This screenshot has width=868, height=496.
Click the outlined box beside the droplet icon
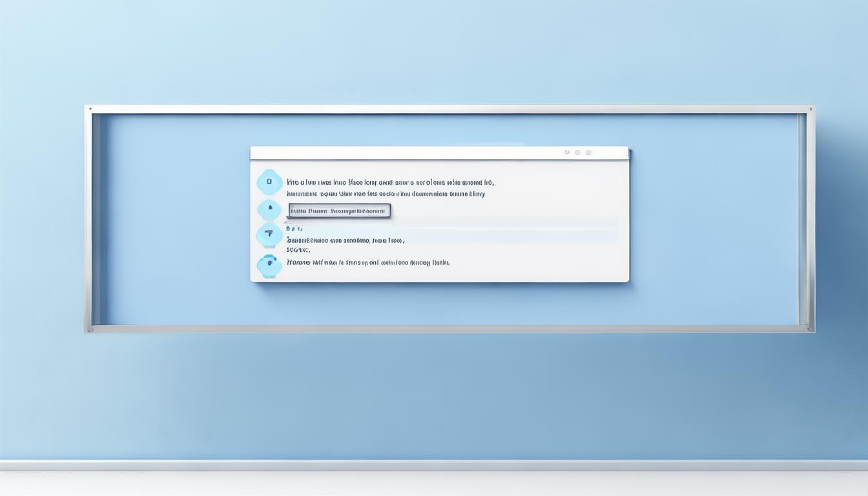(339, 211)
